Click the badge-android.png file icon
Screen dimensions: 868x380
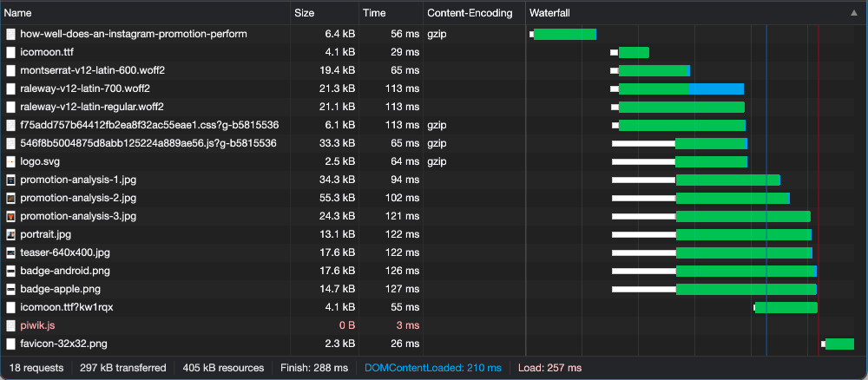point(11,271)
